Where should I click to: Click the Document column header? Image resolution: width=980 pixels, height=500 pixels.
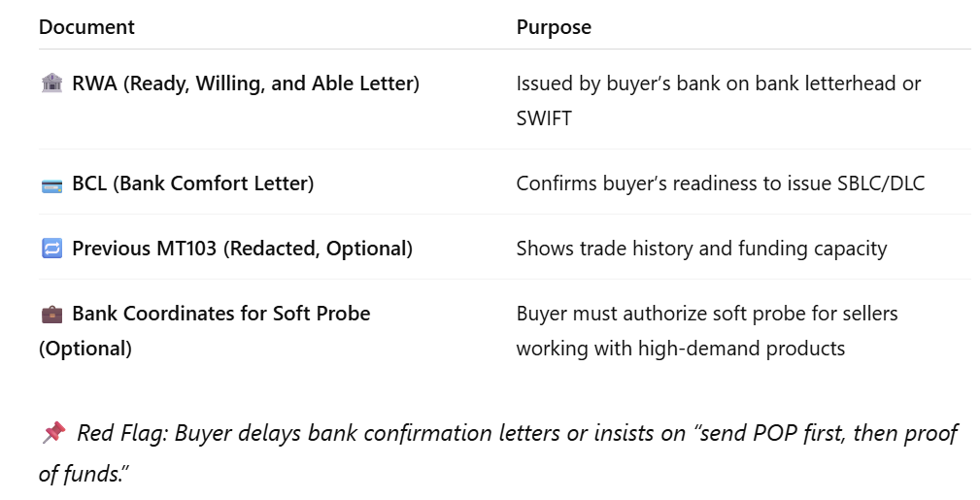pyautogui.click(x=86, y=27)
